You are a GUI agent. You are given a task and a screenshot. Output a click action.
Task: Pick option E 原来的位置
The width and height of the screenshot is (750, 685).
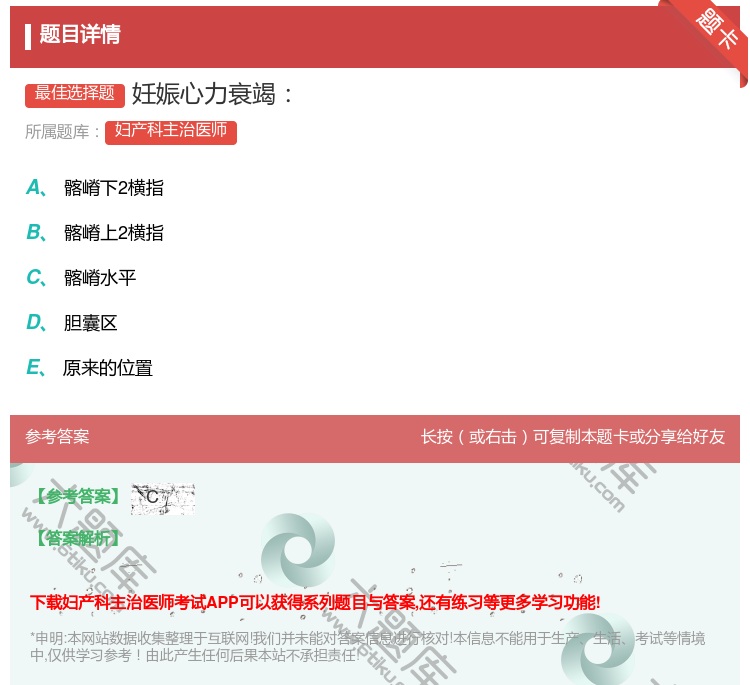click(x=89, y=368)
